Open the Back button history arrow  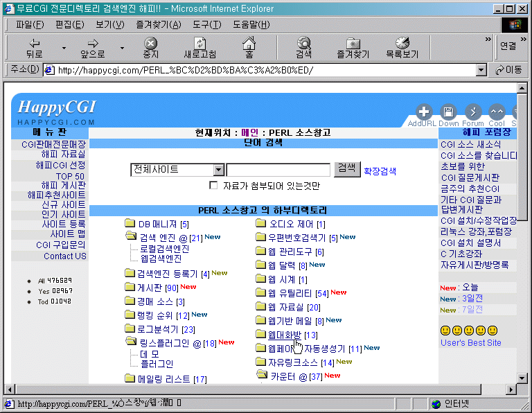(x=64, y=48)
